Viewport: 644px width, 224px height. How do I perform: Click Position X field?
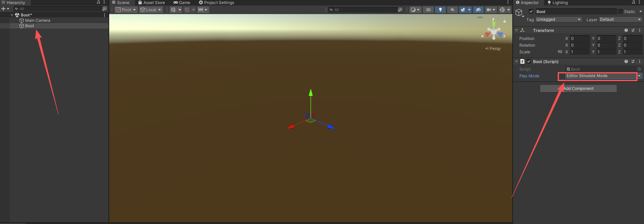tap(580, 38)
